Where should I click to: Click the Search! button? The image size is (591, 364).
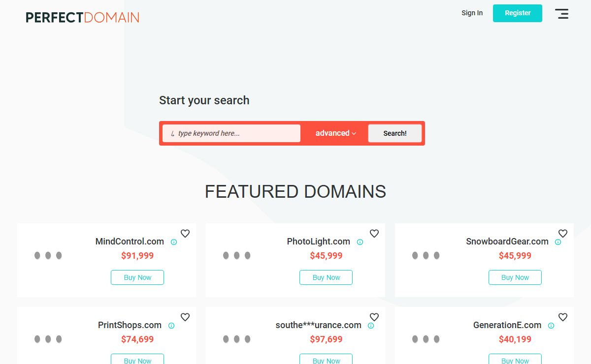[x=395, y=133]
